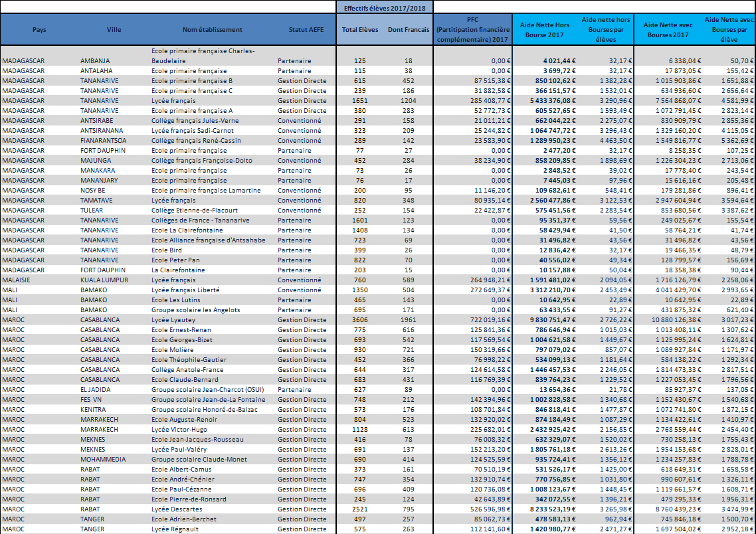Select the Dont Français header cell
Image resolution: width=756 pixels, height=534 pixels.
[x=408, y=29]
